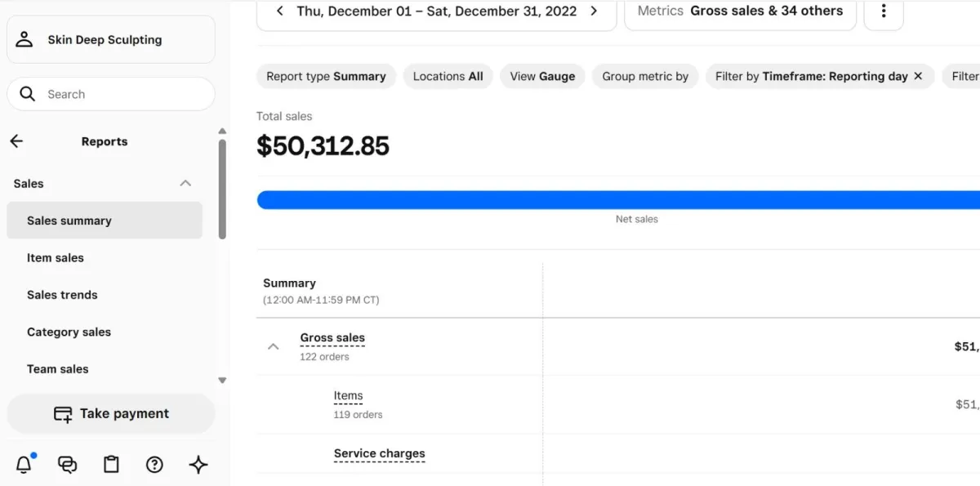Click the back arrow beside Reports
The width and height of the screenshot is (980, 486).
[16, 141]
